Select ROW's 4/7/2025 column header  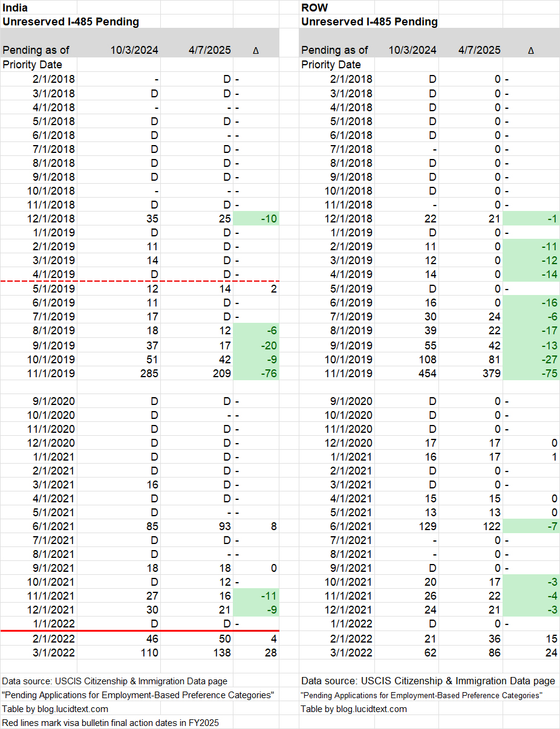click(x=479, y=50)
